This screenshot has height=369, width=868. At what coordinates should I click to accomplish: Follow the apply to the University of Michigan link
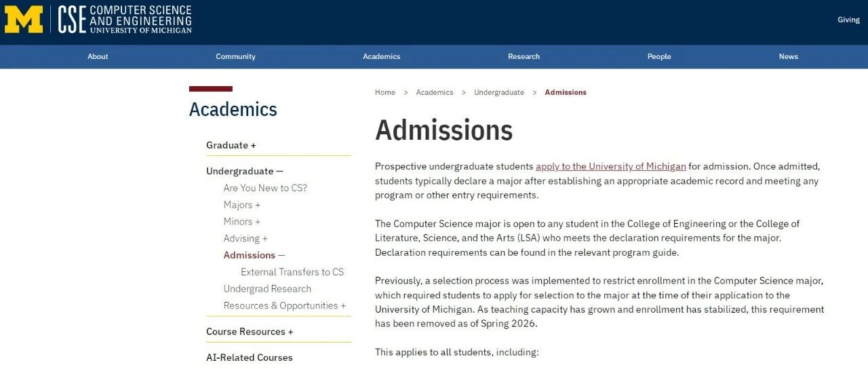click(x=611, y=166)
